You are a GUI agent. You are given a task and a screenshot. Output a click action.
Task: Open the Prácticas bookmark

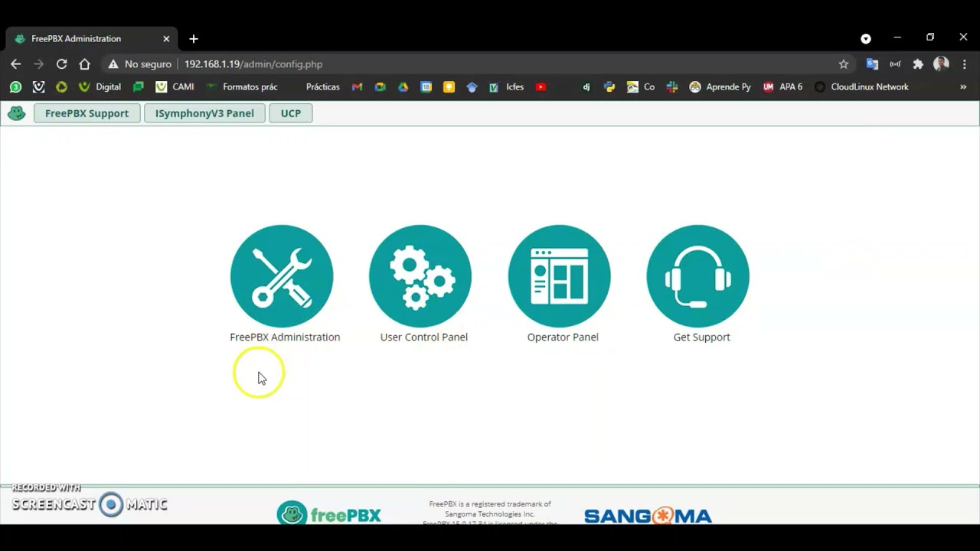[x=322, y=87]
